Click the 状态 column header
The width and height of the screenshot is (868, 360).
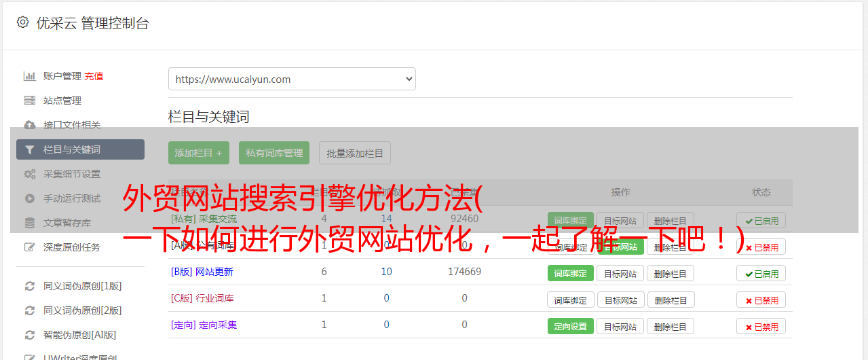click(x=761, y=192)
